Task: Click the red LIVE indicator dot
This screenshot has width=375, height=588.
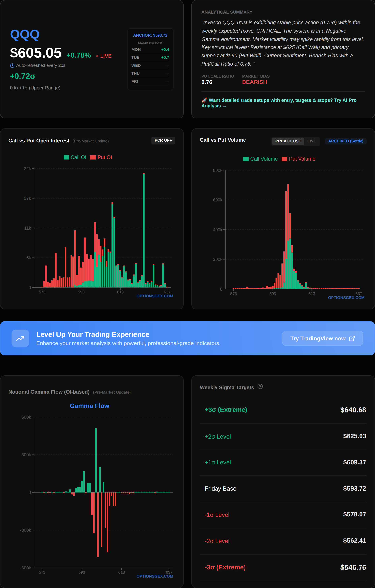Action: coord(97,56)
